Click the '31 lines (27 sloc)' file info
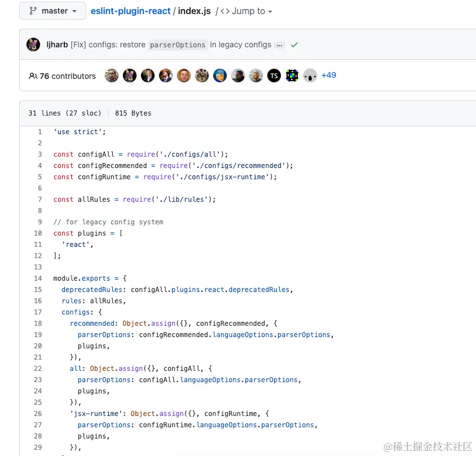This screenshot has height=456, width=476. click(65, 113)
